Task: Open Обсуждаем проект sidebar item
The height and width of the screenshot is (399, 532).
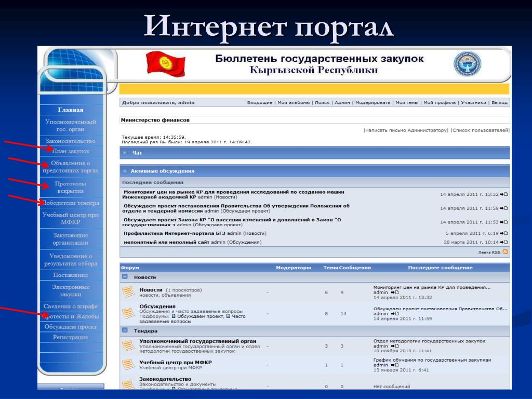Action: coord(71,327)
